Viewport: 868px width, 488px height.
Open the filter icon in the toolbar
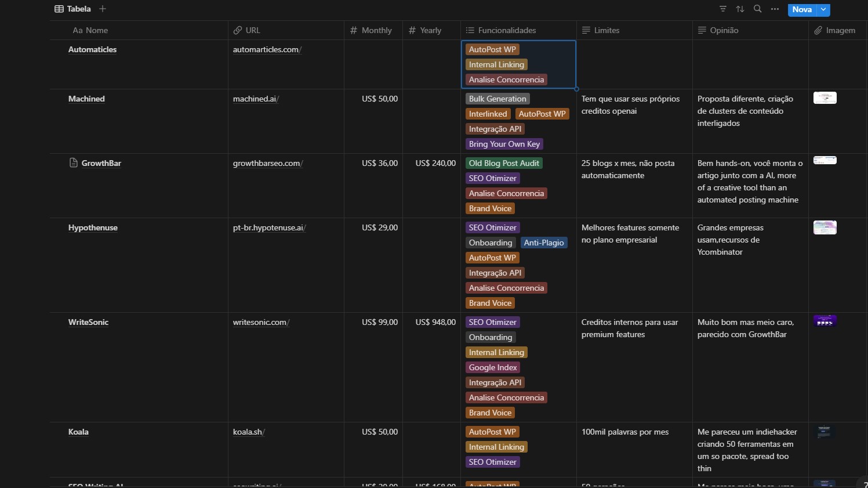[x=722, y=9]
